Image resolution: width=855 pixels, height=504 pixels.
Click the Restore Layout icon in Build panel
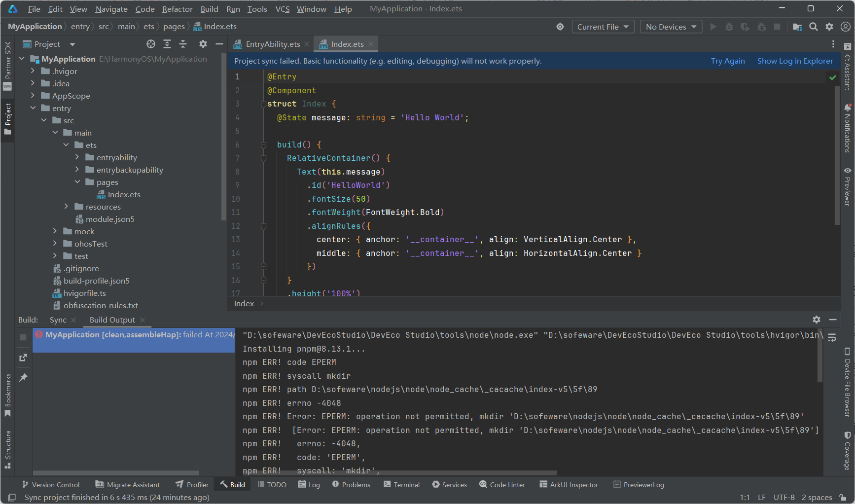[23, 358]
